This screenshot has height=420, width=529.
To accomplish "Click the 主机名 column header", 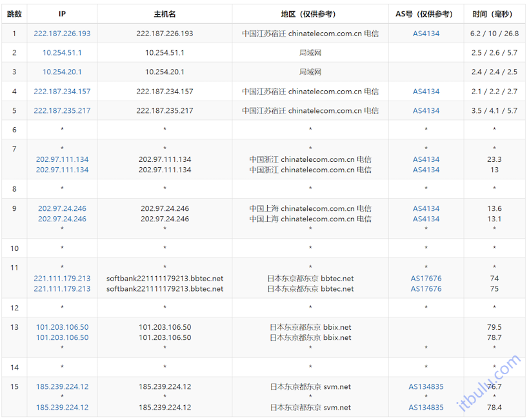I will [165, 13].
